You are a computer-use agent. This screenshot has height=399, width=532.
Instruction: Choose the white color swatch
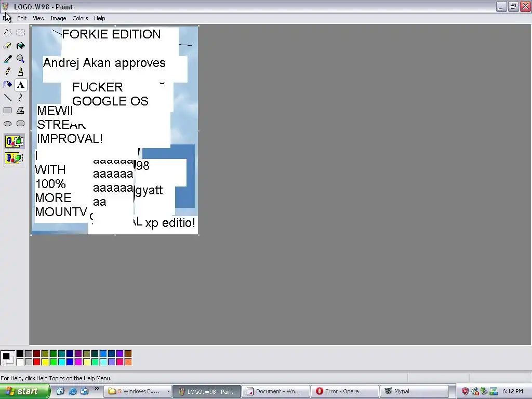(x=20, y=362)
